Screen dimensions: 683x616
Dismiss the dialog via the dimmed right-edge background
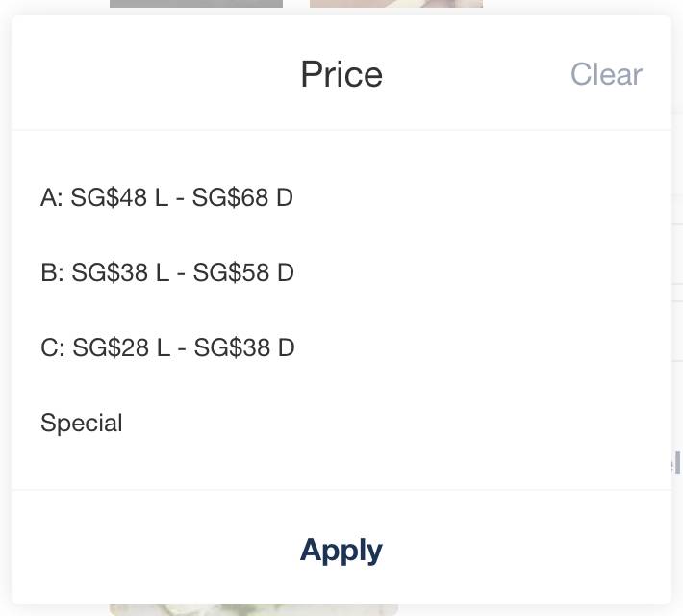[677, 289]
